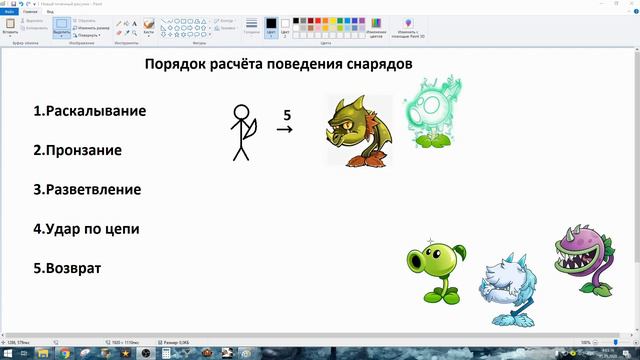Open File Explorer from the taskbar
The height and width of the screenshot is (360, 640).
(x=43, y=353)
